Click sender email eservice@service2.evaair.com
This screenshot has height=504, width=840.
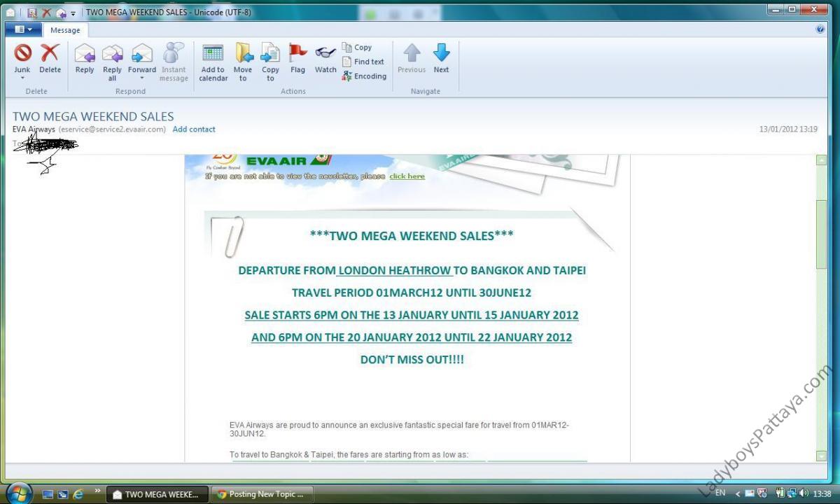pos(112,129)
